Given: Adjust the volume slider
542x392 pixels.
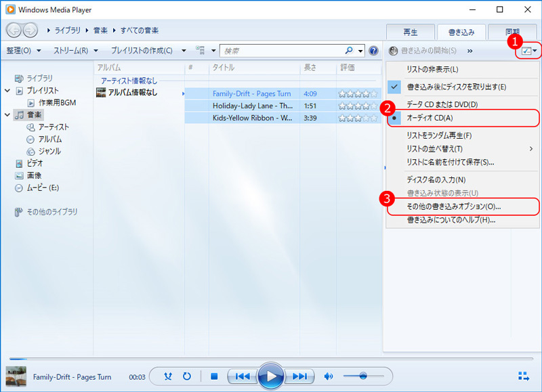Looking at the screenshot, I should click(363, 376).
